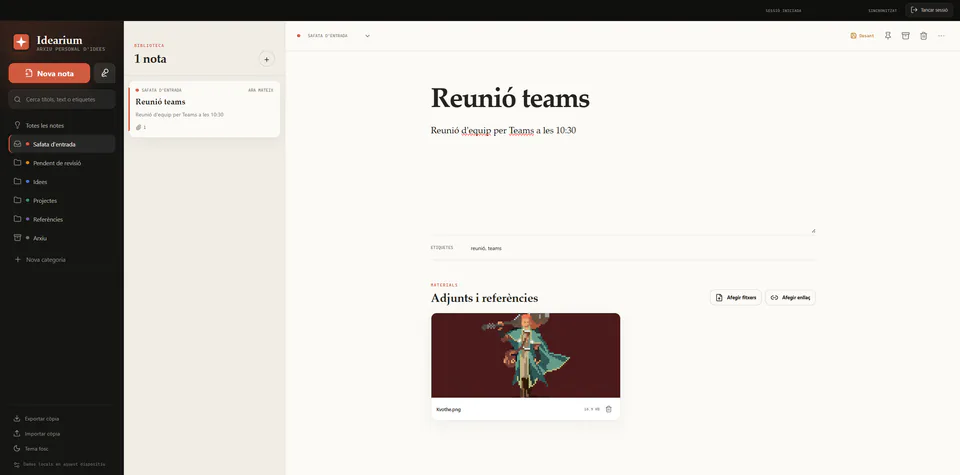Create a note with Nova nota

pyautogui.click(x=49, y=73)
